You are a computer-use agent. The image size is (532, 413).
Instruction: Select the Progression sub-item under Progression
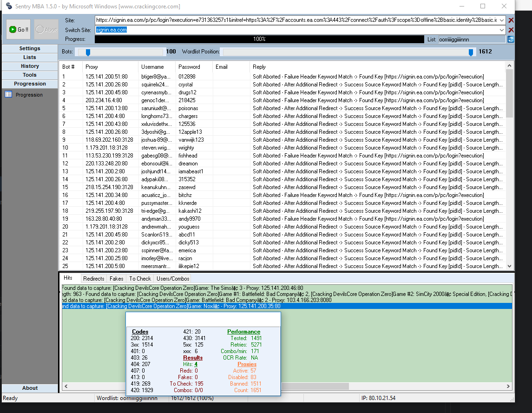pyautogui.click(x=29, y=95)
